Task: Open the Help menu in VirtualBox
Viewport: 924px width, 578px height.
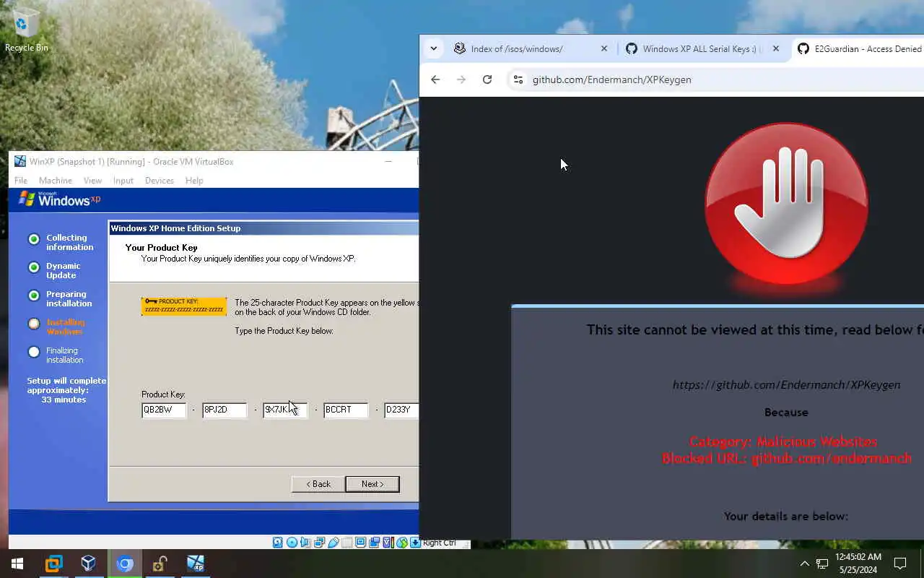Action: click(x=194, y=181)
